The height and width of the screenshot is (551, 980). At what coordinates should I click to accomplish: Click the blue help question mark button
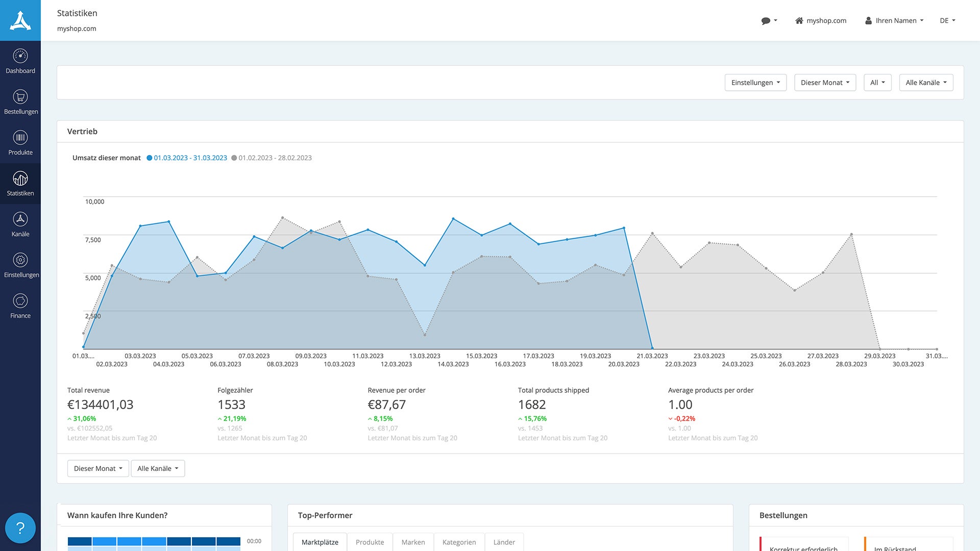[20, 528]
